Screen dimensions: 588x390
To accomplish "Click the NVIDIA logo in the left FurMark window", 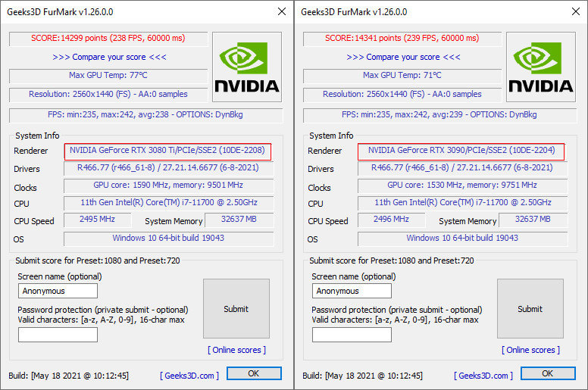I will pyautogui.click(x=247, y=67).
